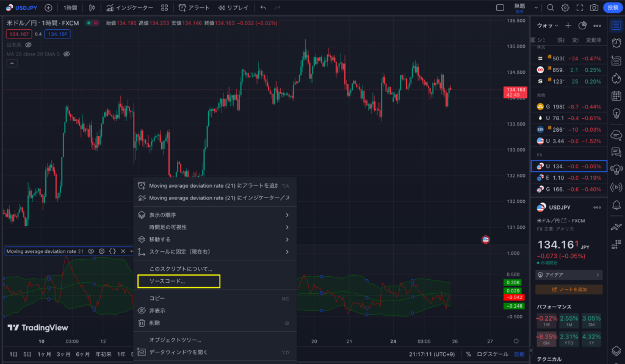Open chart settings gear in top toolbar
This screenshot has height=364, width=625.
pyautogui.click(x=565, y=7)
